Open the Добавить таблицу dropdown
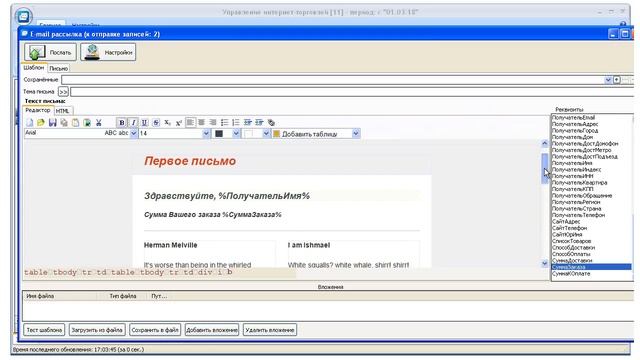The height and width of the screenshot is (360, 640). (x=356, y=133)
